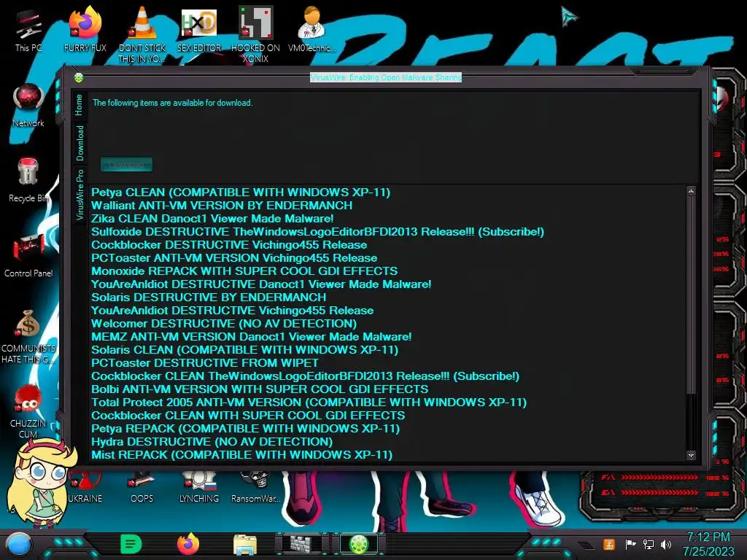The width and height of the screenshot is (747, 560).
Task: Switch to the VirusWire Pro tab
Action: click(x=79, y=194)
